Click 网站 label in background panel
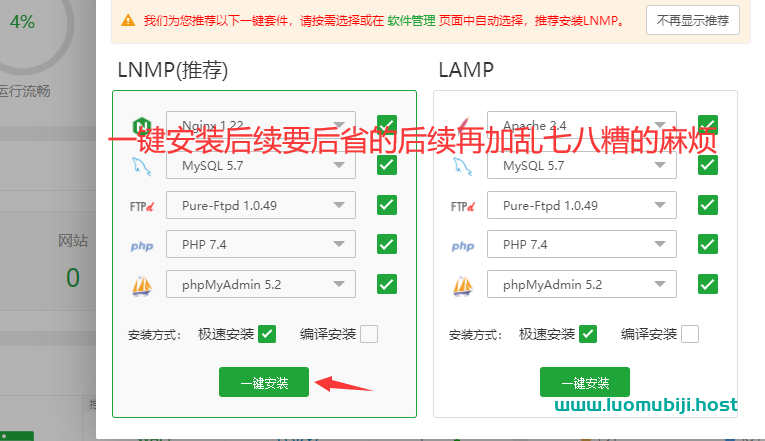 [73, 241]
